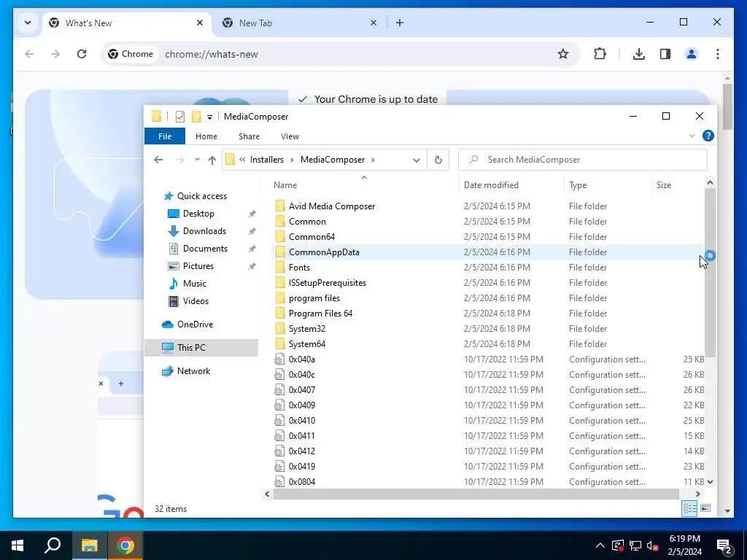This screenshot has width=747, height=560.
Task: Switch to the New Tab tab
Action: point(300,23)
